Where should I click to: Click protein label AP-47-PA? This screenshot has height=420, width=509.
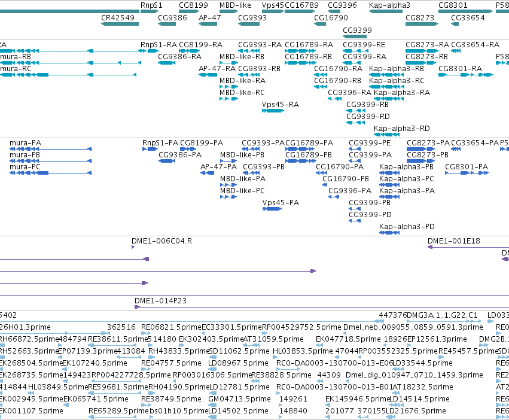(x=219, y=167)
